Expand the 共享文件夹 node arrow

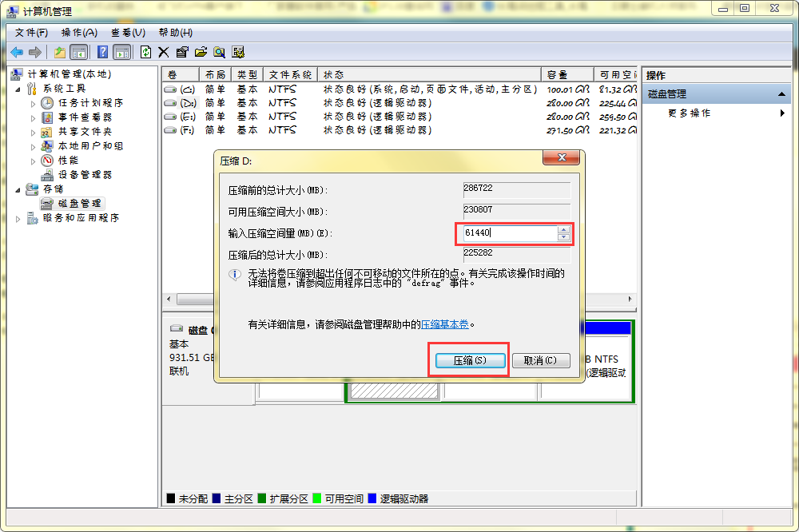coord(33,133)
